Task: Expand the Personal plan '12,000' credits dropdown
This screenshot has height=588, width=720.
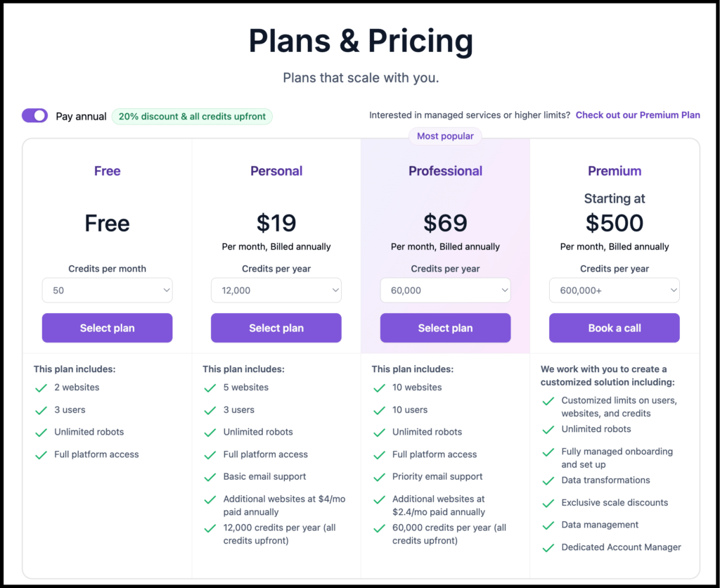Action: click(x=276, y=290)
